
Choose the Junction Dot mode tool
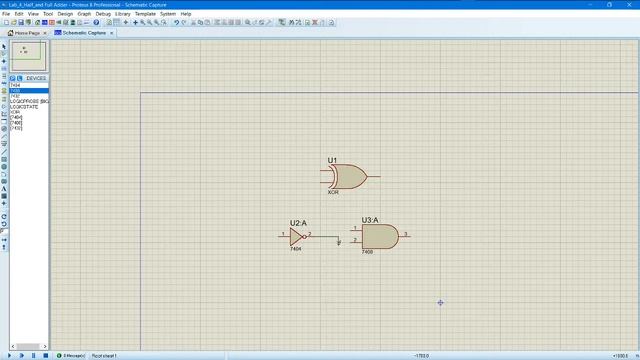(x=4, y=61)
